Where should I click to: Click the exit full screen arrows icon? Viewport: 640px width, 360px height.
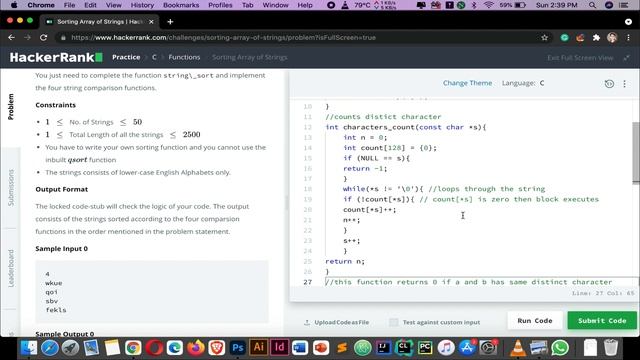point(626,58)
